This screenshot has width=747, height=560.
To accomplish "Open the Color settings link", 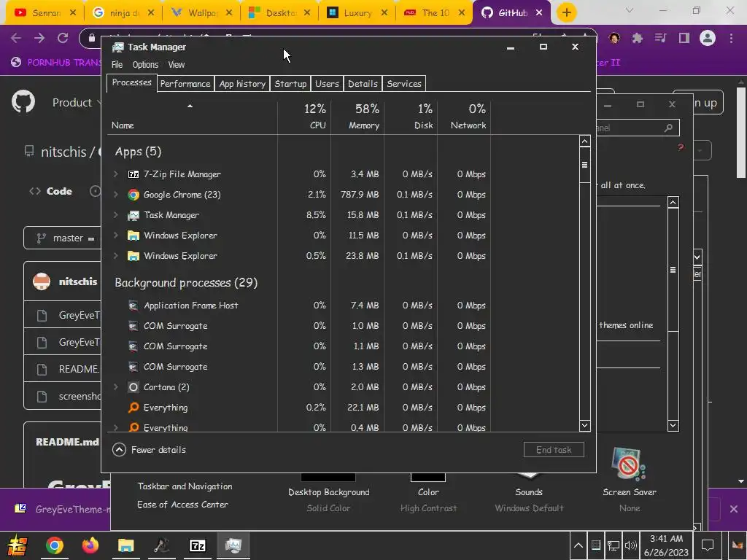I will click(x=428, y=492).
